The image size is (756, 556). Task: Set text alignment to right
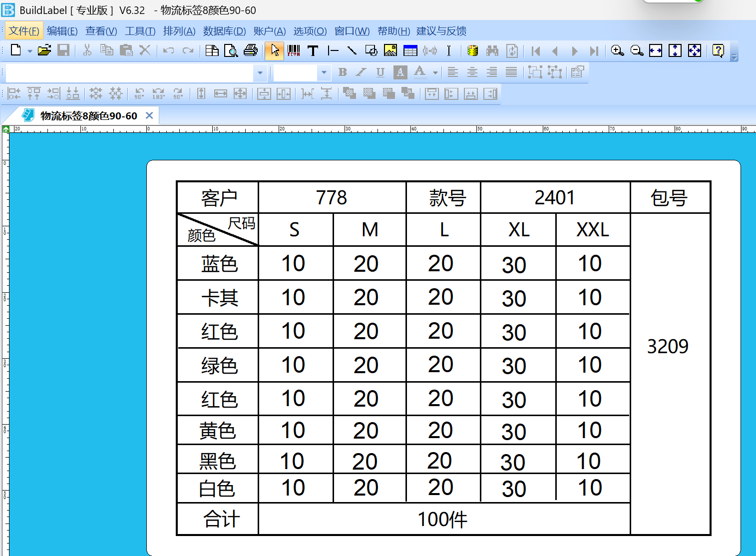click(492, 72)
